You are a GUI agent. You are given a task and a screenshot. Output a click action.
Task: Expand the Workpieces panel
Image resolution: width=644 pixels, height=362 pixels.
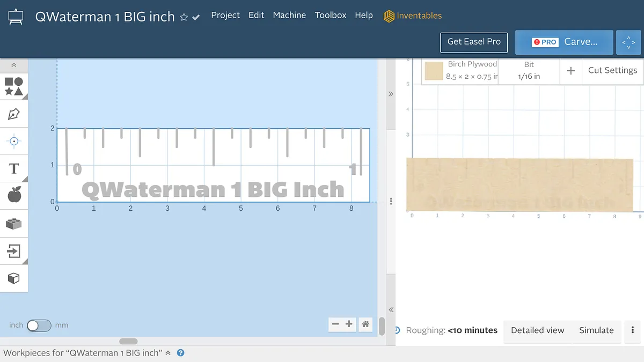(x=168, y=353)
